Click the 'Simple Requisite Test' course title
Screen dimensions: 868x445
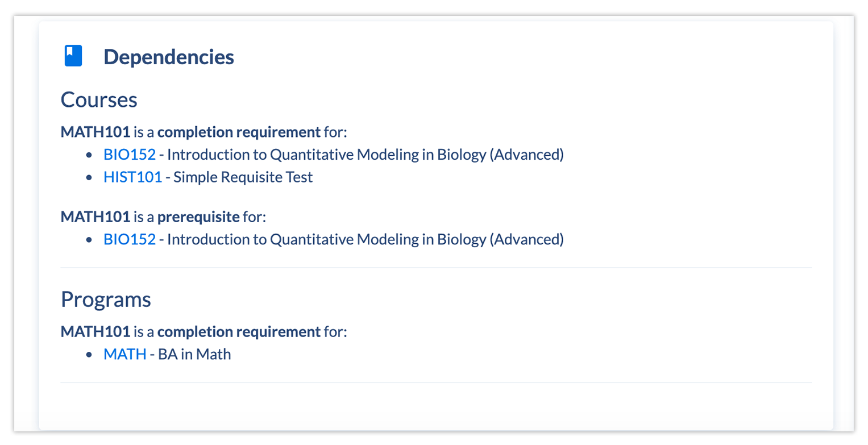click(243, 177)
